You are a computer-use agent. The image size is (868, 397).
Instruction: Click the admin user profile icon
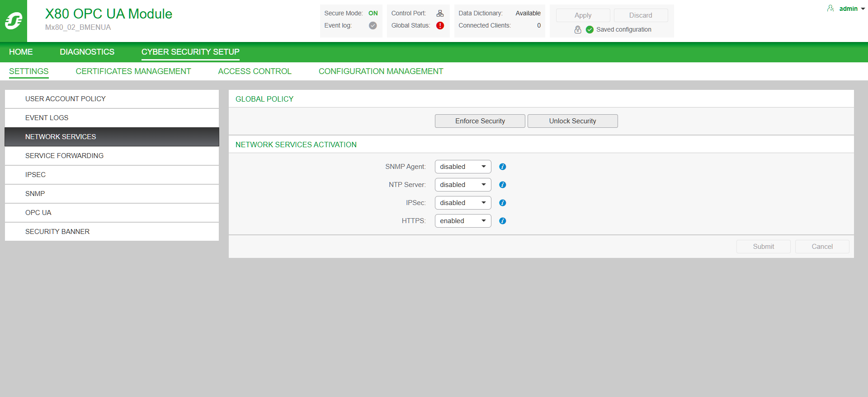(830, 9)
